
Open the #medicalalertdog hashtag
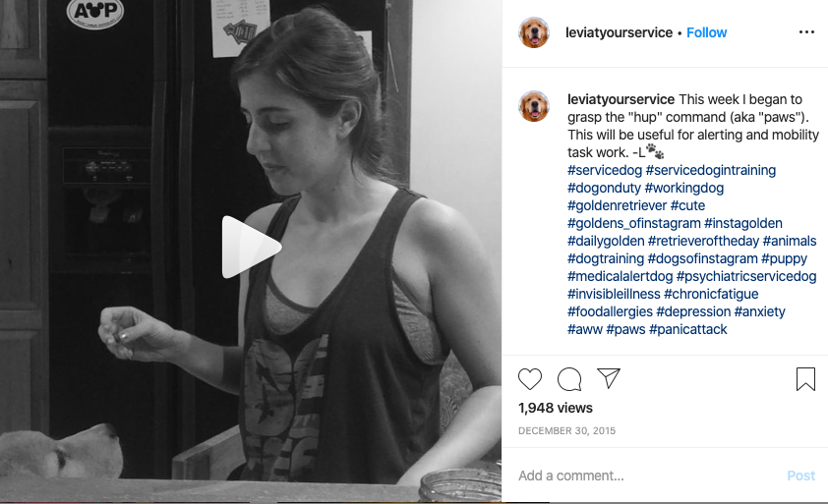coord(620,276)
